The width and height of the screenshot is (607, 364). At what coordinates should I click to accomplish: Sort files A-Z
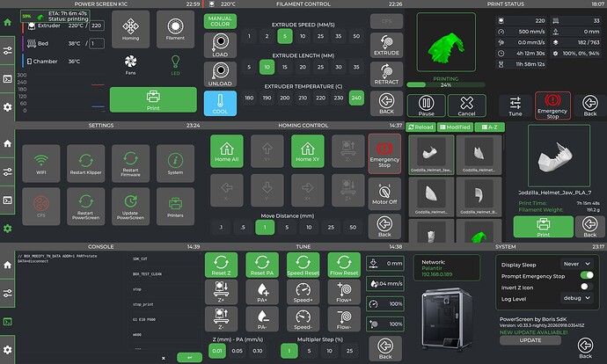489,127
